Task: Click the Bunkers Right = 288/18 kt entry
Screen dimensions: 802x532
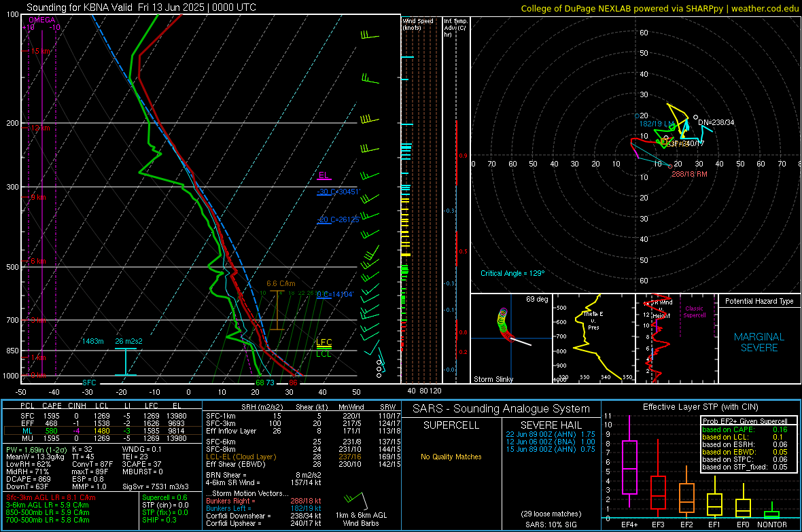Action: (264, 501)
